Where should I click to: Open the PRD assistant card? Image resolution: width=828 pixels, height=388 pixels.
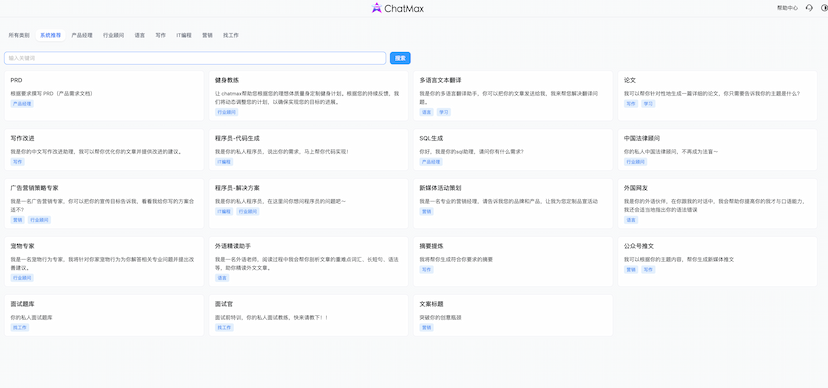tap(104, 96)
